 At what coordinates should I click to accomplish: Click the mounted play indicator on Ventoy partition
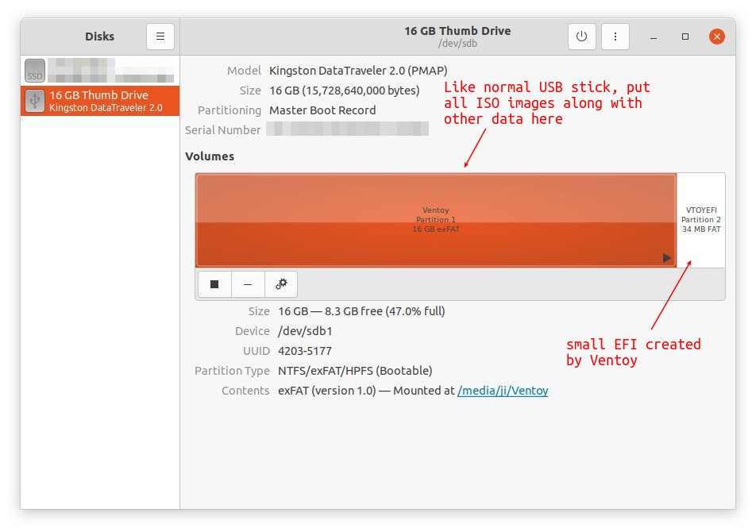point(667,258)
